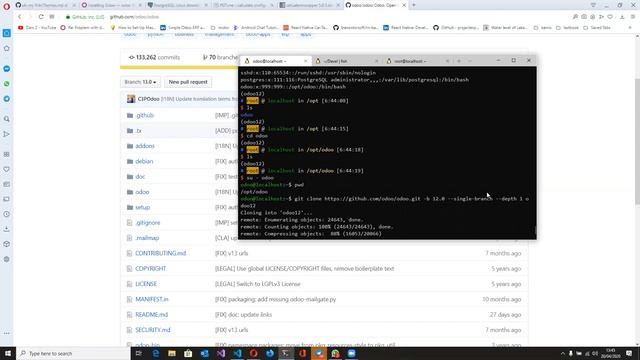Open the Branch 13.0 dropdown

[140, 82]
